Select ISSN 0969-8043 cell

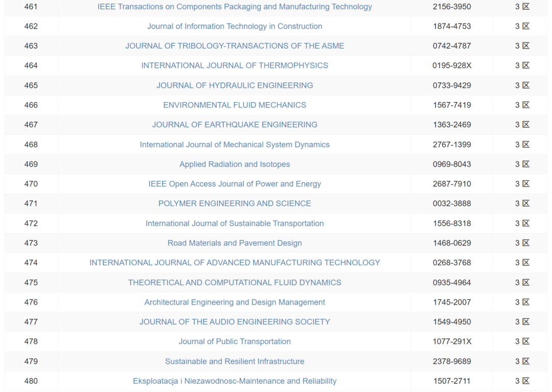(x=452, y=165)
